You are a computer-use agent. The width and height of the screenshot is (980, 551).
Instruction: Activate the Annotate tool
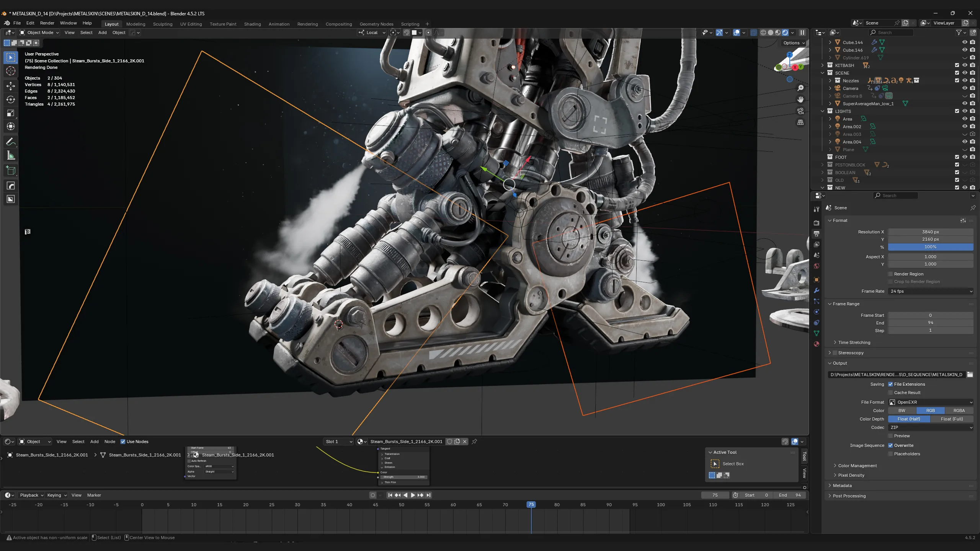[11, 142]
